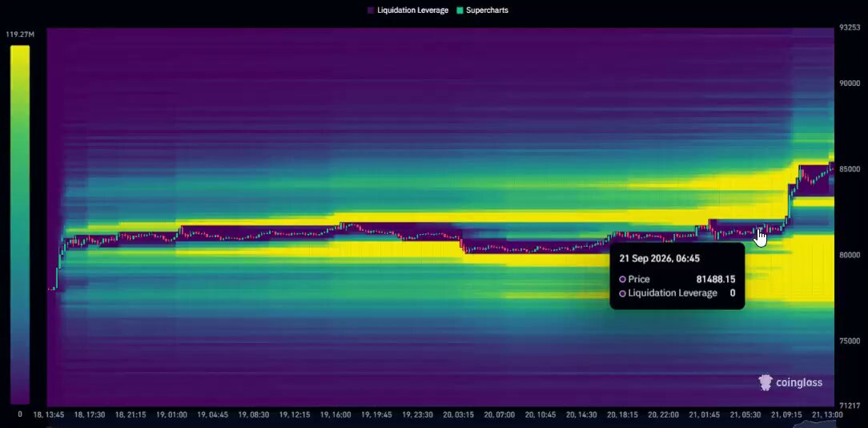Click the 19, 23:30 time label
The height and width of the screenshot is (428, 868).
(417, 414)
